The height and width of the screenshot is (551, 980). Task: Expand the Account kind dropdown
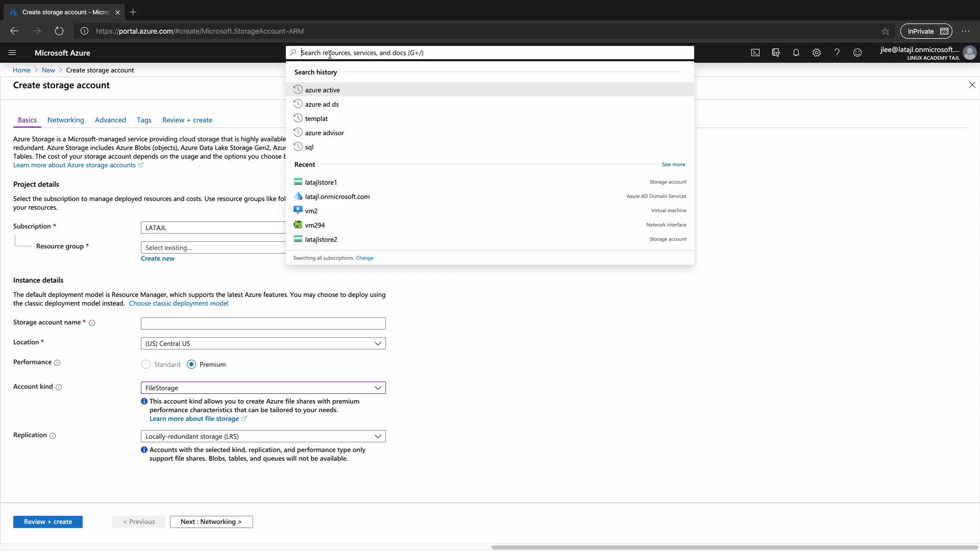click(x=263, y=388)
